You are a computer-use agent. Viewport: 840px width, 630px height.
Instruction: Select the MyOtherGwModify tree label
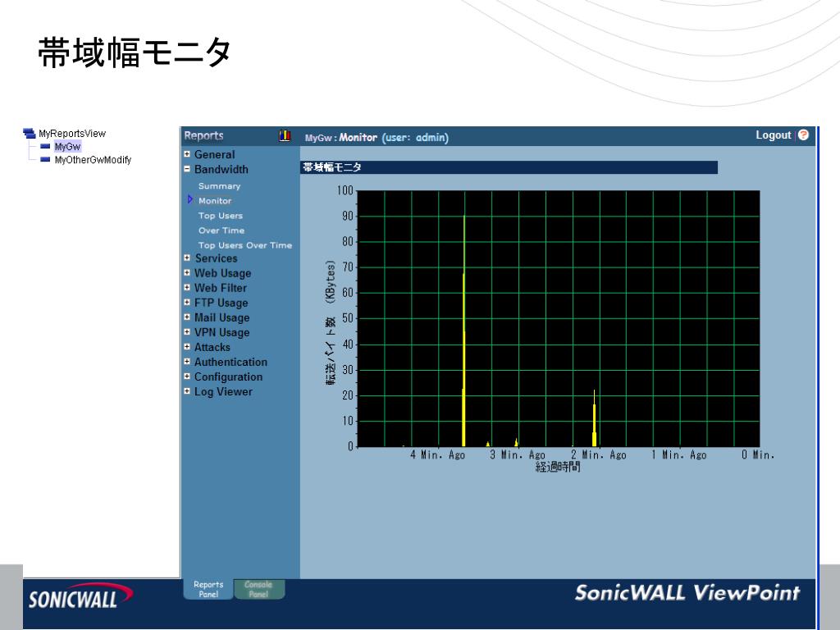pos(93,159)
